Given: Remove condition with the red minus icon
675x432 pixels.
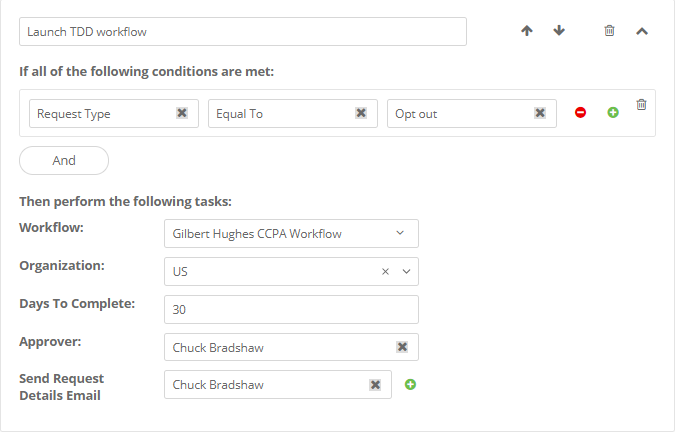Looking at the screenshot, I should (580, 113).
